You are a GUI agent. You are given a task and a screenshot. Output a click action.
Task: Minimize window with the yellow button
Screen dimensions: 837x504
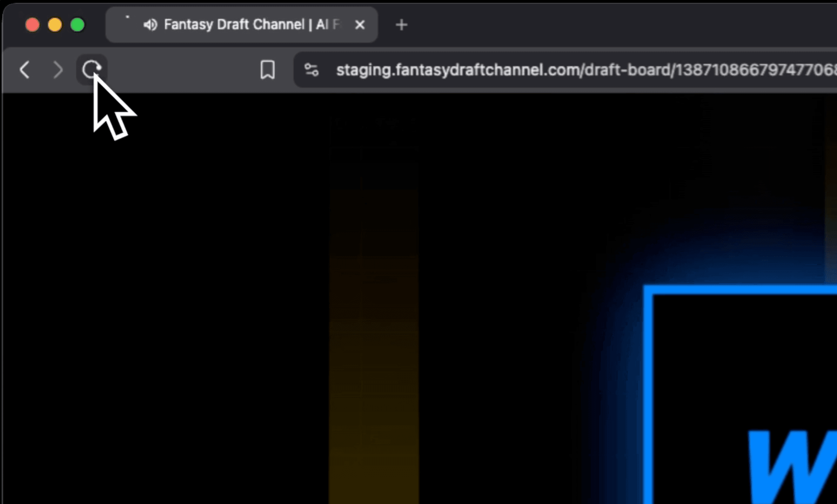[55, 25]
